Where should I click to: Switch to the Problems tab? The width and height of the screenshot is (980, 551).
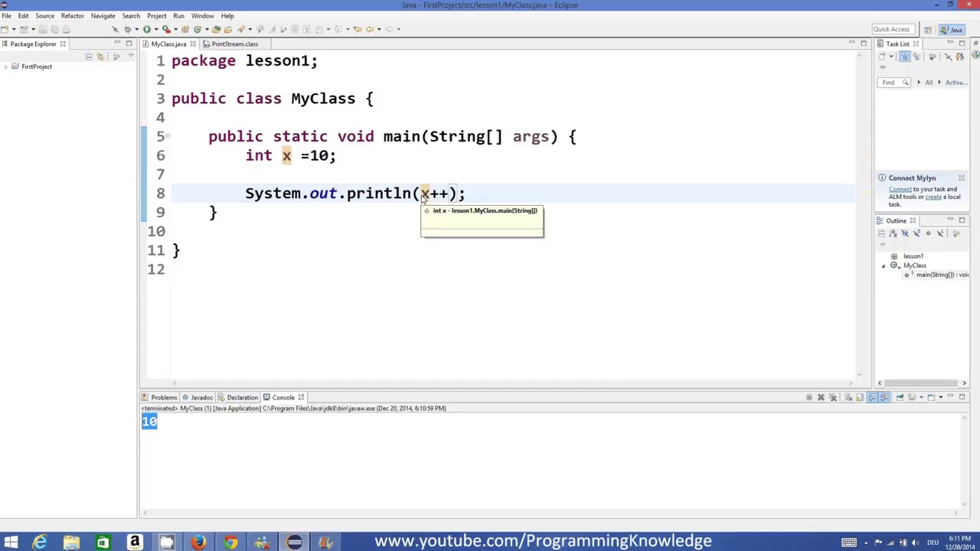[x=159, y=397]
